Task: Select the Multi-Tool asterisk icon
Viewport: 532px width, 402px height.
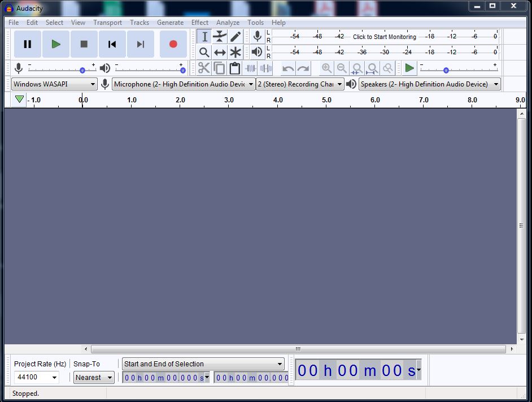Action: tap(236, 53)
